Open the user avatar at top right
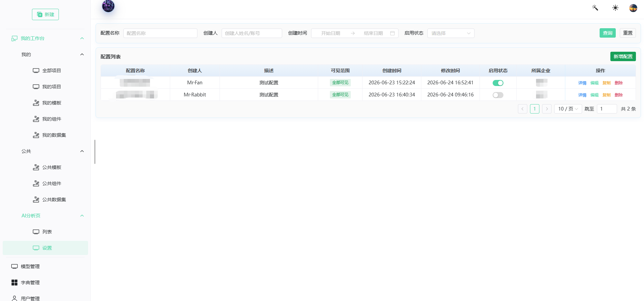This screenshot has height=301, width=644. coord(633,8)
